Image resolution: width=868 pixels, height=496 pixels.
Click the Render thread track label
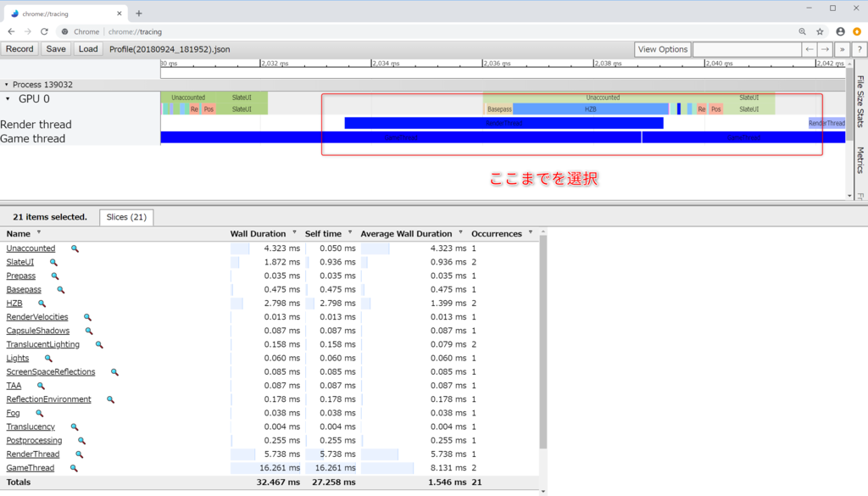(x=36, y=124)
